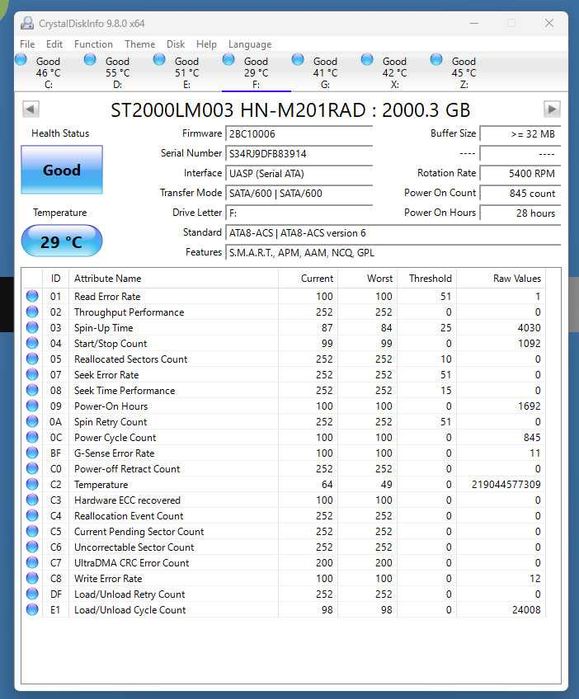Open the Edit menu
This screenshot has width=579, height=699.
54,44
